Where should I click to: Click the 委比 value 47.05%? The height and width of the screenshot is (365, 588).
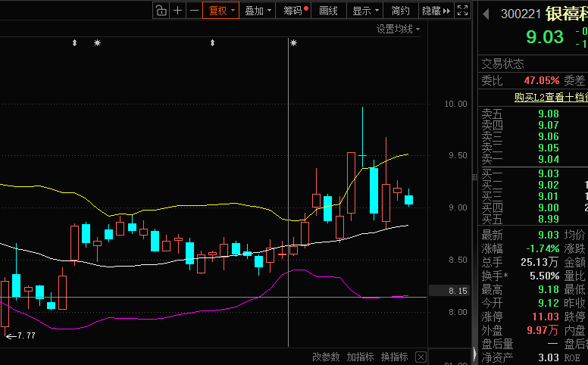point(542,80)
